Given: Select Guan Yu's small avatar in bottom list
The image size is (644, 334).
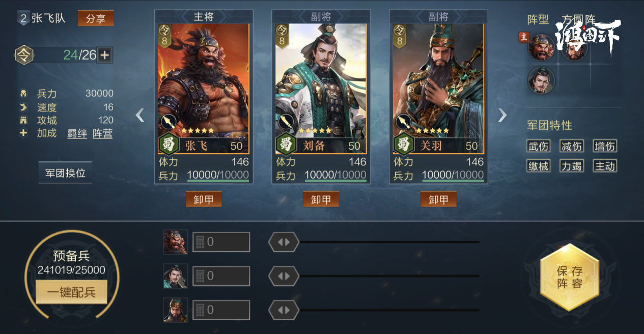Looking at the screenshot, I should coord(176,310).
